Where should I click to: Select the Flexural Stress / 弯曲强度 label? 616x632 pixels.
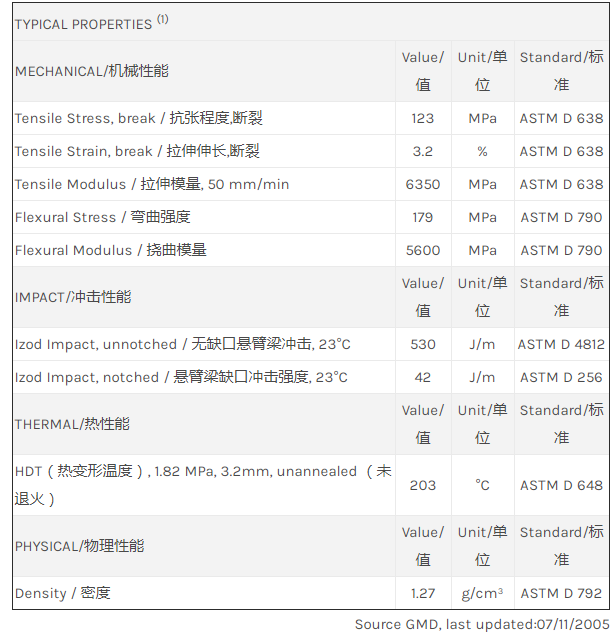pos(102,217)
